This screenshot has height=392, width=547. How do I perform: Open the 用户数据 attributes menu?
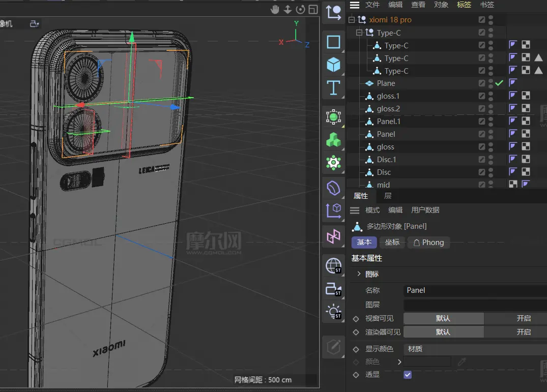coord(425,210)
